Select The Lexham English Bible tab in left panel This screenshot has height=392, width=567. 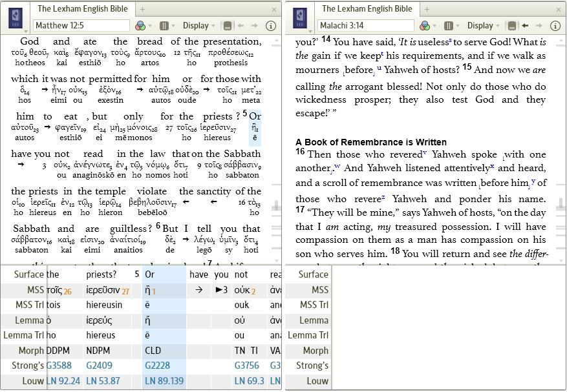click(x=83, y=9)
